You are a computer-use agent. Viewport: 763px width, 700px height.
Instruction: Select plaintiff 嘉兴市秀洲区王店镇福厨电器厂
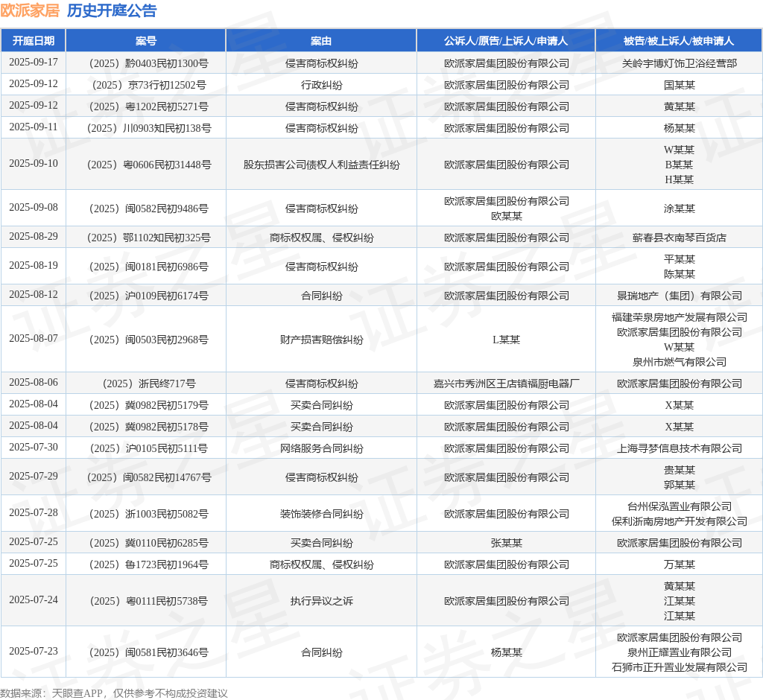coord(507,384)
